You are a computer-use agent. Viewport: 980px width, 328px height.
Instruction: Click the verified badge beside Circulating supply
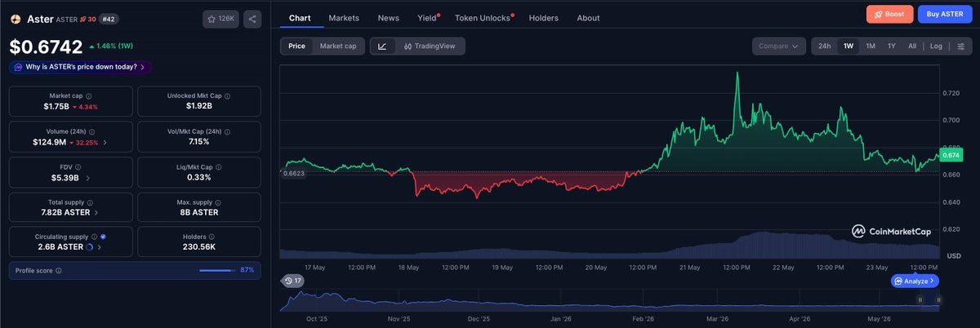[103, 237]
